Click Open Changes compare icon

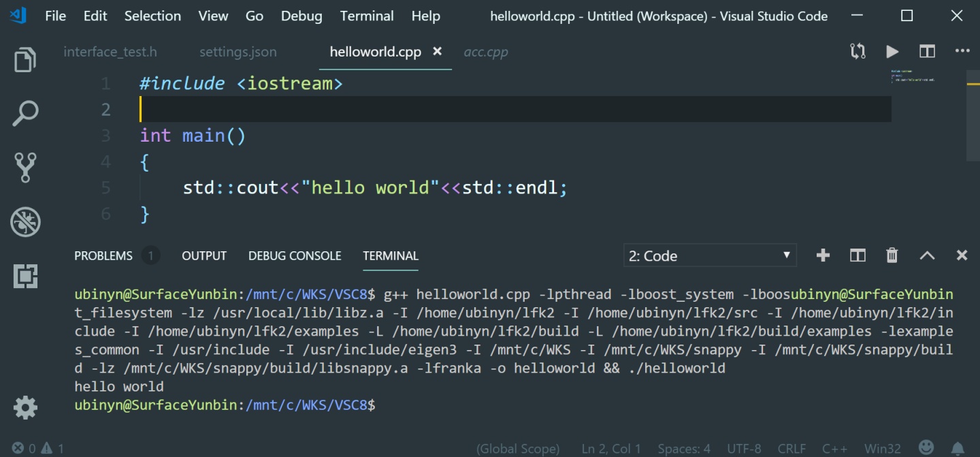point(857,51)
